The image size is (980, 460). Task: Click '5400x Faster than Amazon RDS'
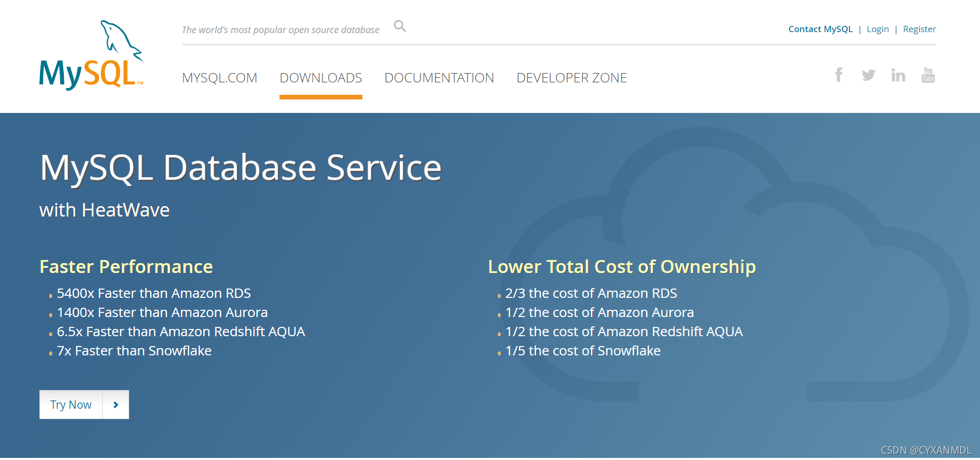click(x=154, y=293)
